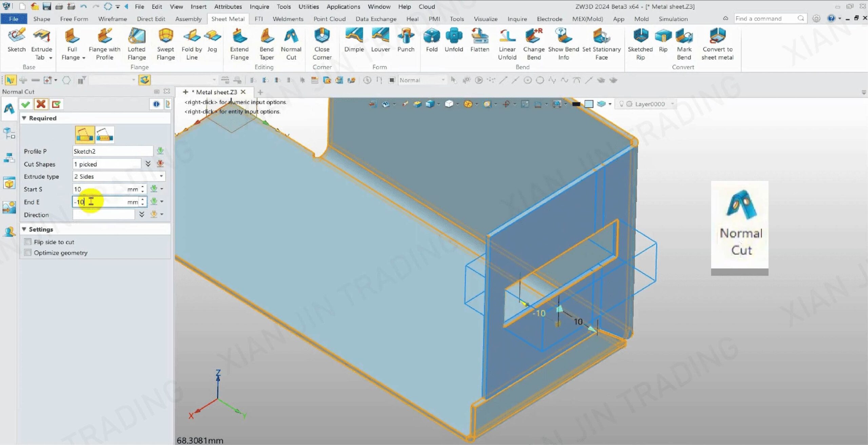Check the Optimize geometry option
The width and height of the screenshot is (868, 445).
tap(28, 252)
